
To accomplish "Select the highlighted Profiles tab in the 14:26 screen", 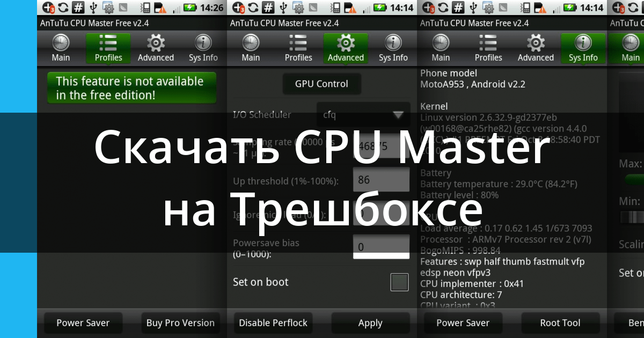I will coord(108,48).
